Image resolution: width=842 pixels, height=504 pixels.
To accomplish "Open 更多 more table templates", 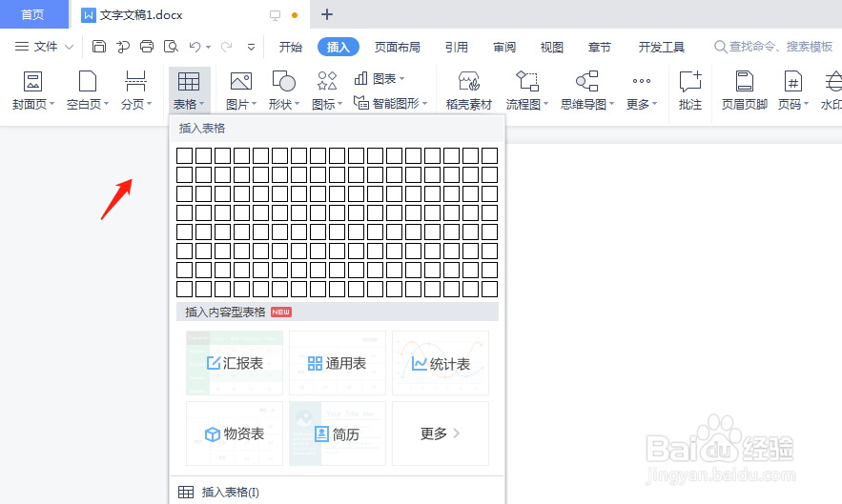I will (441, 433).
